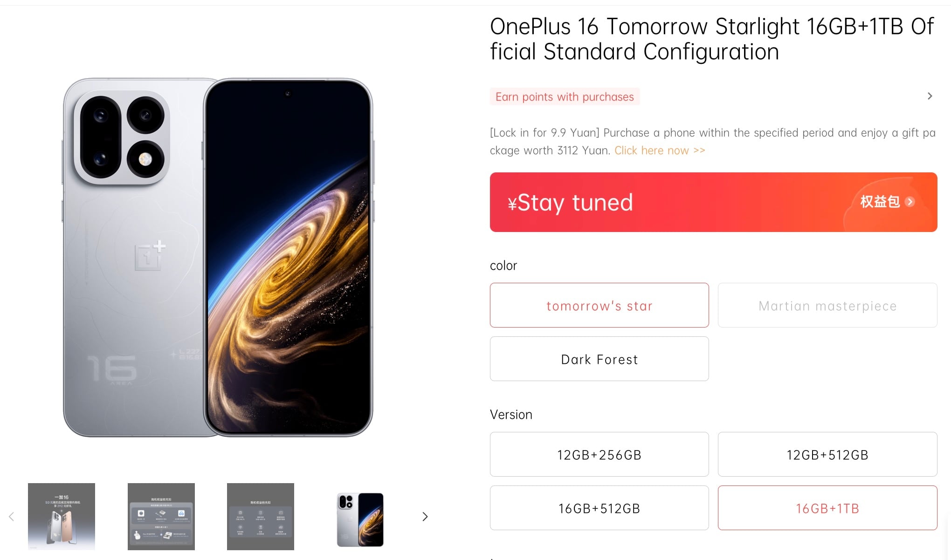The height and width of the screenshot is (560, 951).
Task: Pick the 12GB+512GB version
Action: click(827, 454)
